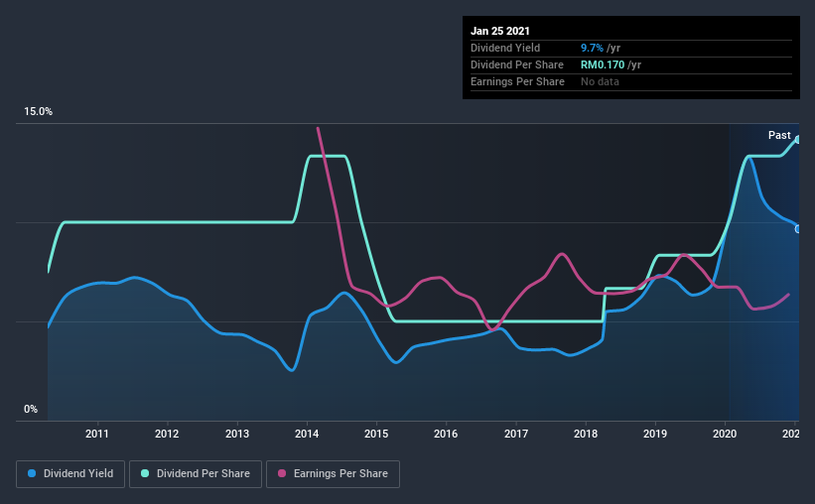Select the 2020 x-axis year label
Viewport: 815px width, 504px height.
[x=725, y=434]
